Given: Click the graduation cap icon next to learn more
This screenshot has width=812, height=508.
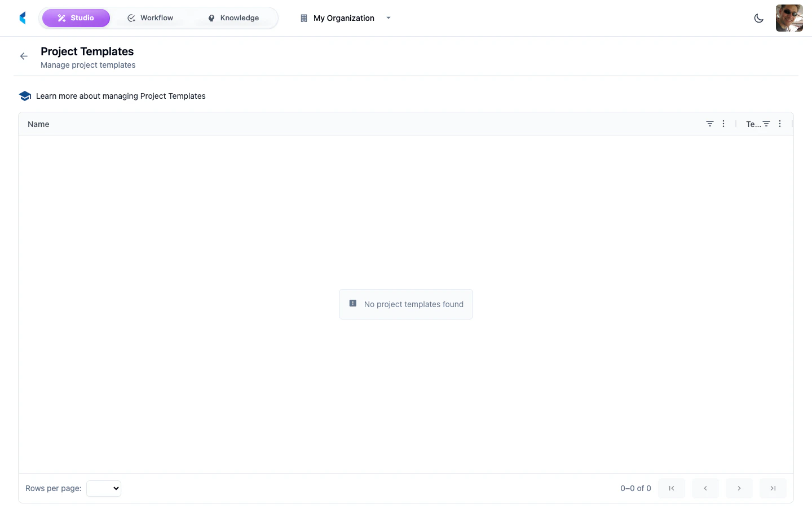Looking at the screenshot, I should (x=25, y=95).
